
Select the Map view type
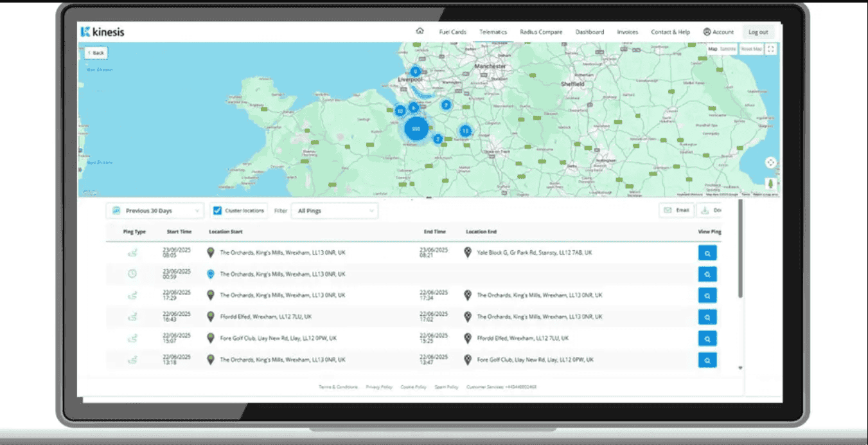[x=713, y=49]
